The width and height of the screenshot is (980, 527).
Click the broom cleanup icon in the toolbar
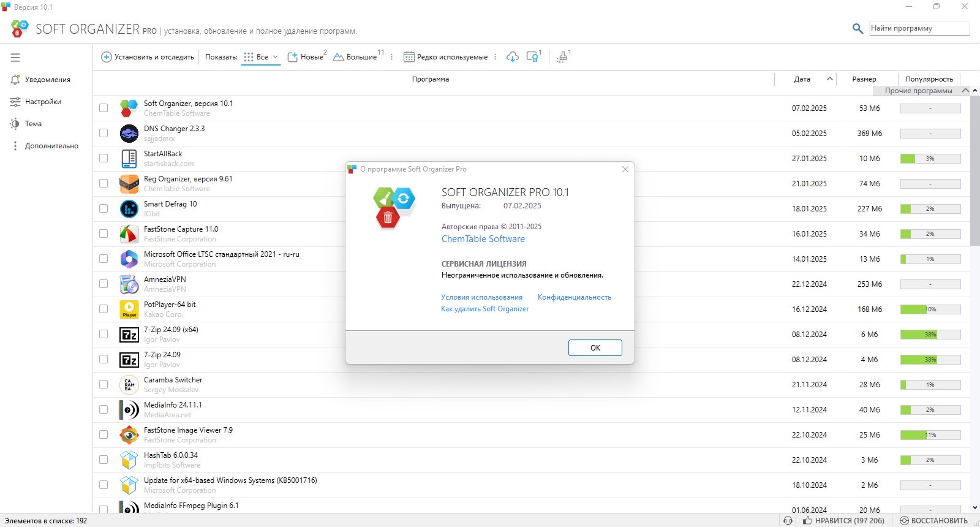click(x=562, y=57)
